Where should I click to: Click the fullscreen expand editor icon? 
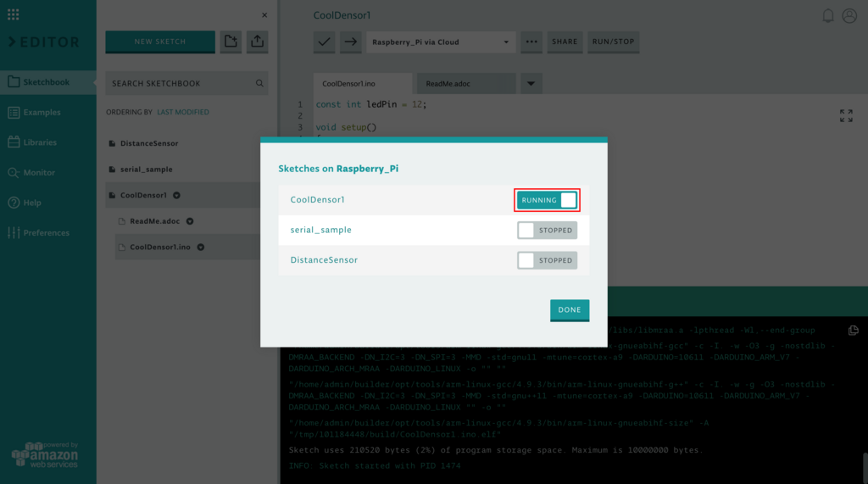[846, 116]
